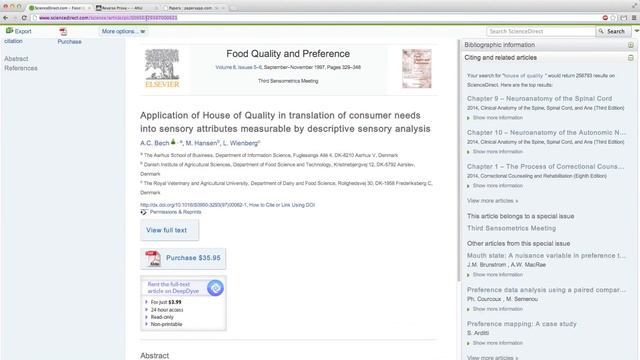Click the browser address bar URL

point(108,18)
